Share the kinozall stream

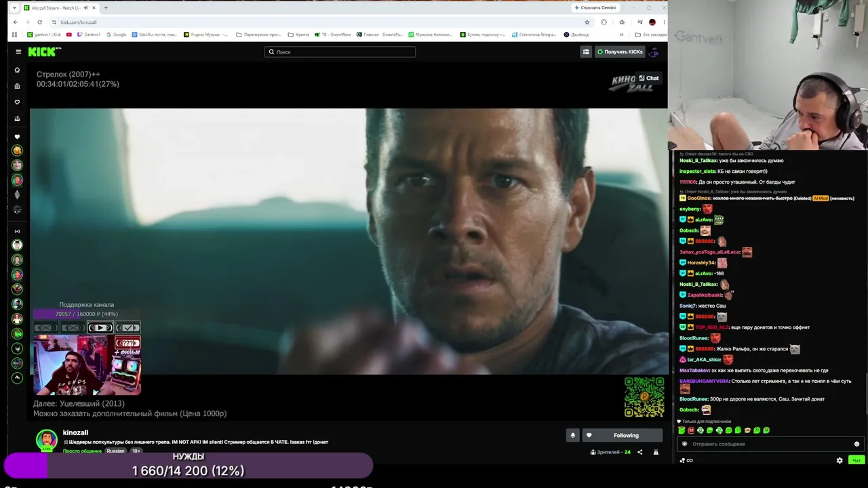click(639, 452)
